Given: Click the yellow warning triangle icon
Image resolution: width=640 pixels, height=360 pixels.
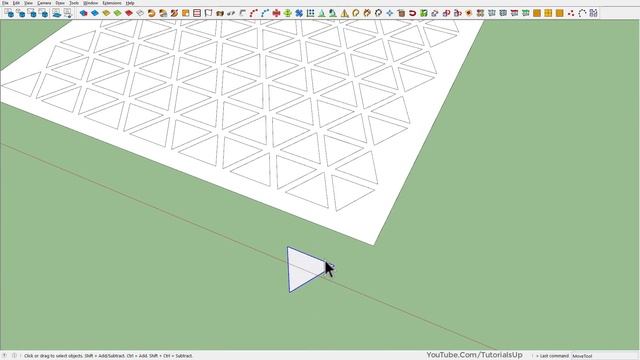Looking at the screenshot, I should point(344,13).
